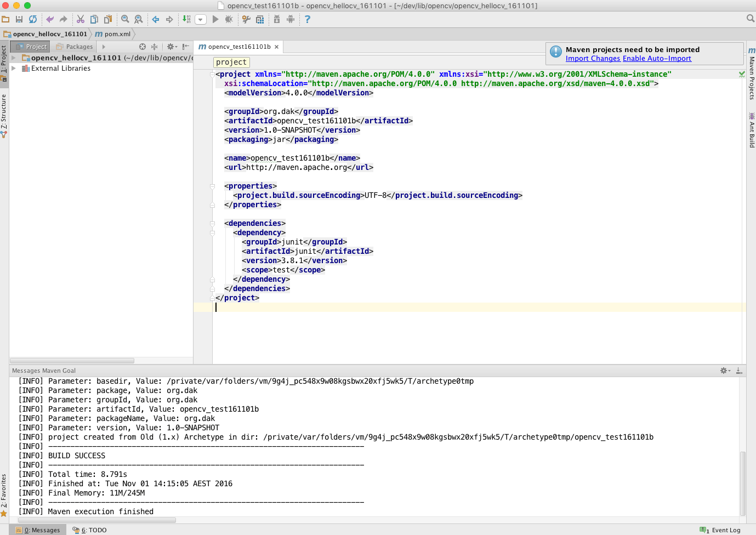Viewport: 756px width, 535px height.
Task: Open the Event Log
Action: (720, 530)
